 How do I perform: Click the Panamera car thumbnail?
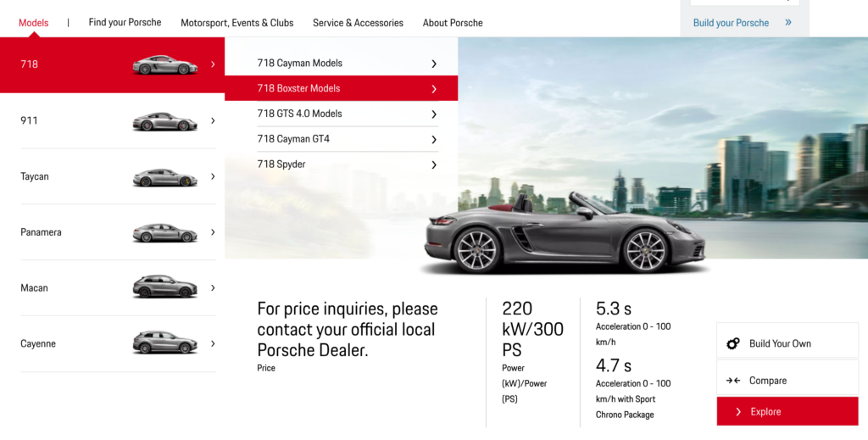pyautogui.click(x=165, y=233)
